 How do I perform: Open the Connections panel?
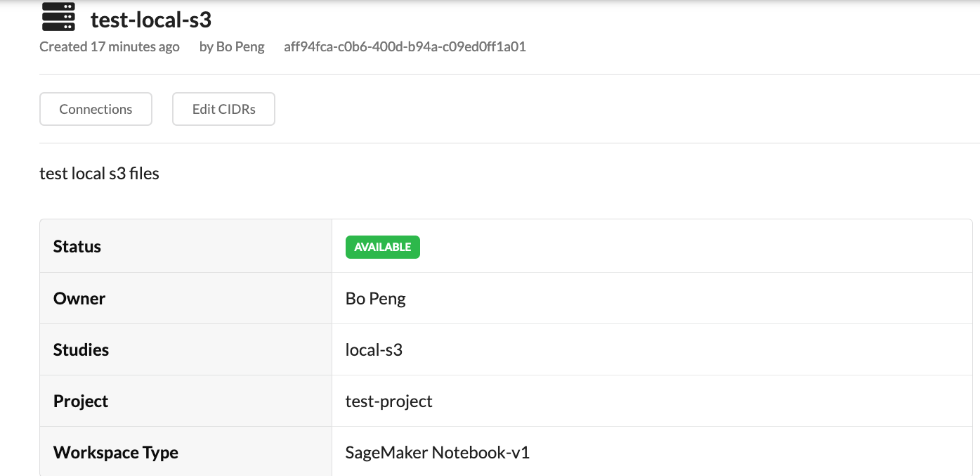pos(95,108)
